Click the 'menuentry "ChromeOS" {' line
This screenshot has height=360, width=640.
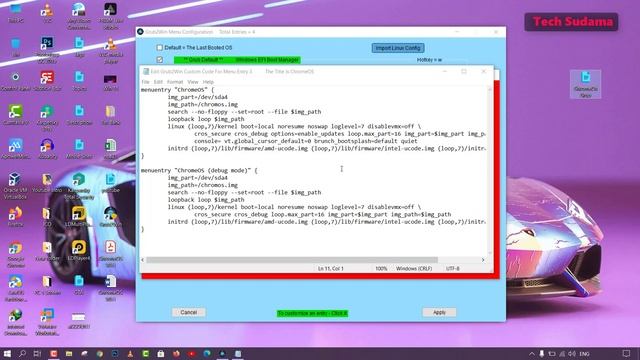click(x=177, y=89)
